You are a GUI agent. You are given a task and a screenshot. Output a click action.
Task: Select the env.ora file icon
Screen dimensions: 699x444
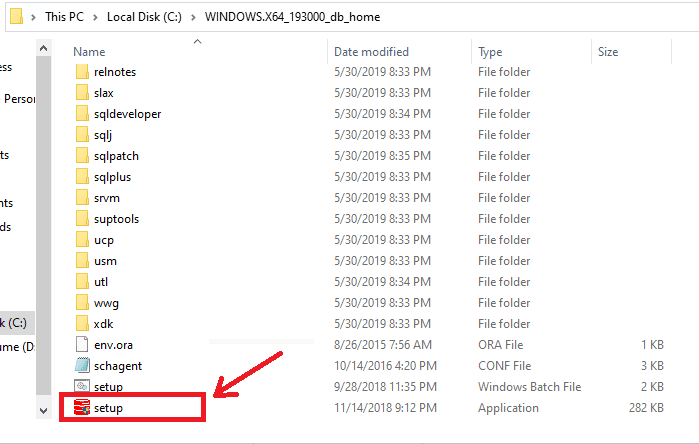pos(82,345)
